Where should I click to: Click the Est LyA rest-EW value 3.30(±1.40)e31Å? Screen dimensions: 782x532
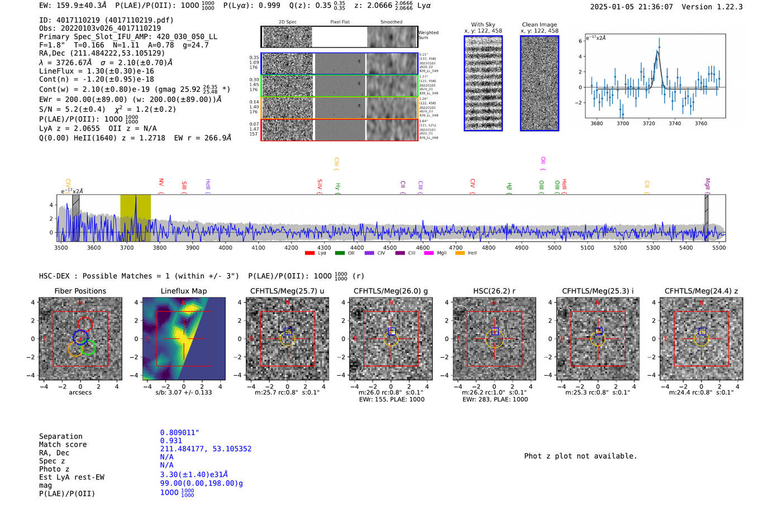point(194,475)
